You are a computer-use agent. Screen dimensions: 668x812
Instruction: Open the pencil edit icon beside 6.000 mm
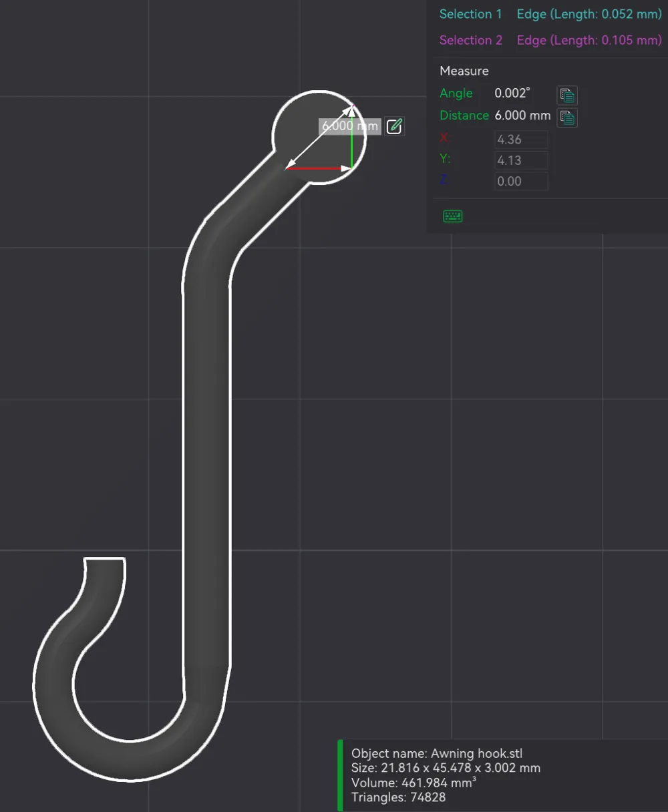[393, 126]
